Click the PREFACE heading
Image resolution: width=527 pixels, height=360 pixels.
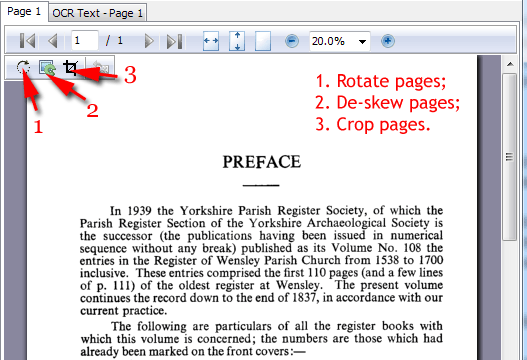tap(262, 162)
